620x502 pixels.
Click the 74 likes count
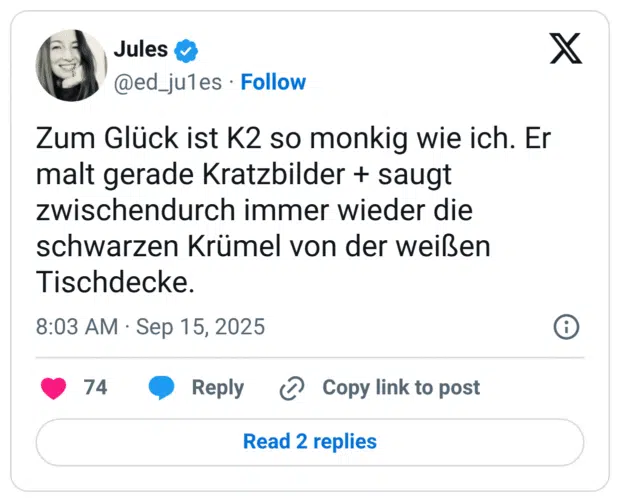(95, 388)
